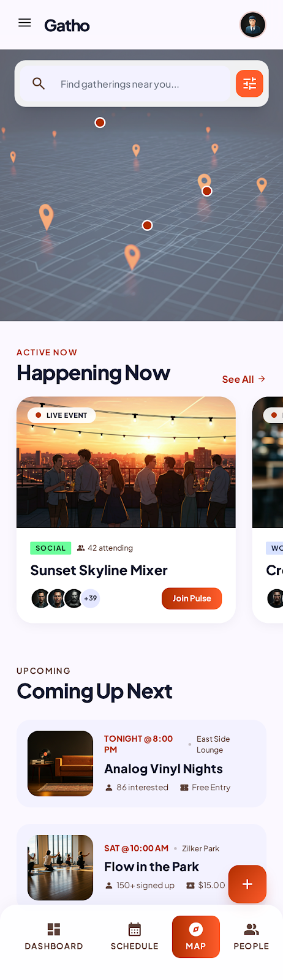Open the hamburger menu
The height and width of the screenshot is (980, 283).
[25, 23]
